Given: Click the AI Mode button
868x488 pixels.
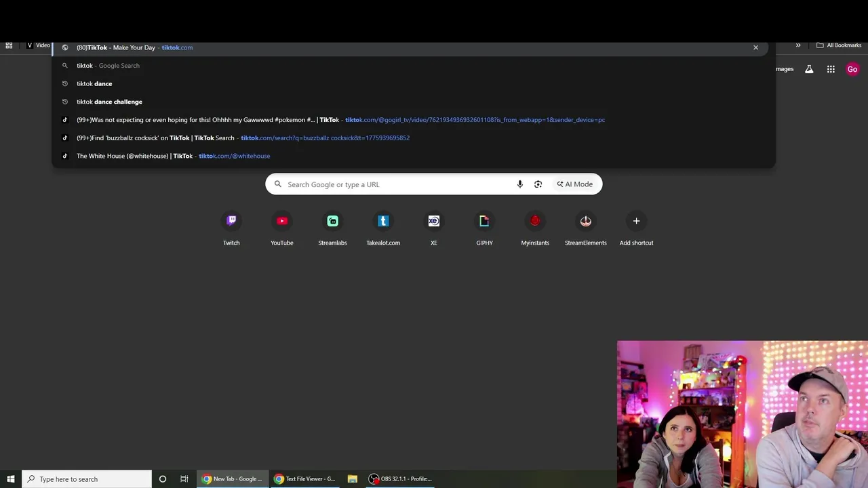Looking at the screenshot, I should [575, 184].
